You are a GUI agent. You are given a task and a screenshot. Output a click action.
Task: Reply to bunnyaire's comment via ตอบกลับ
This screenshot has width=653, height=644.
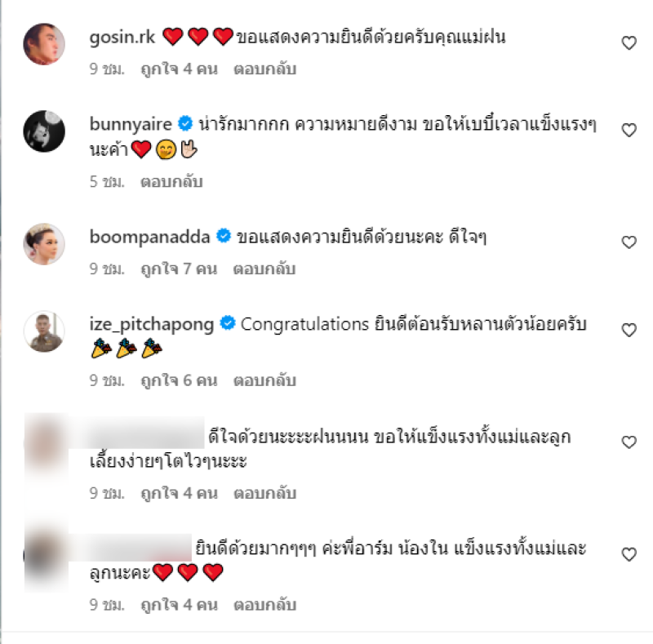coord(171,182)
